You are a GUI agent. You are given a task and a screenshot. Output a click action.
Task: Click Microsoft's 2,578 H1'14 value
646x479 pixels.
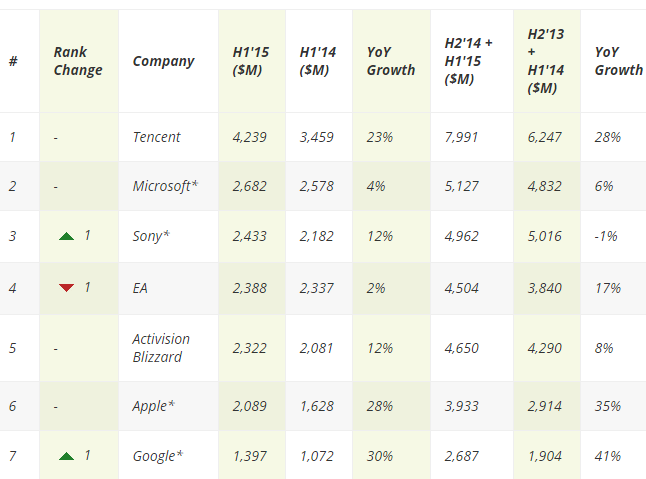tap(319, 186)
